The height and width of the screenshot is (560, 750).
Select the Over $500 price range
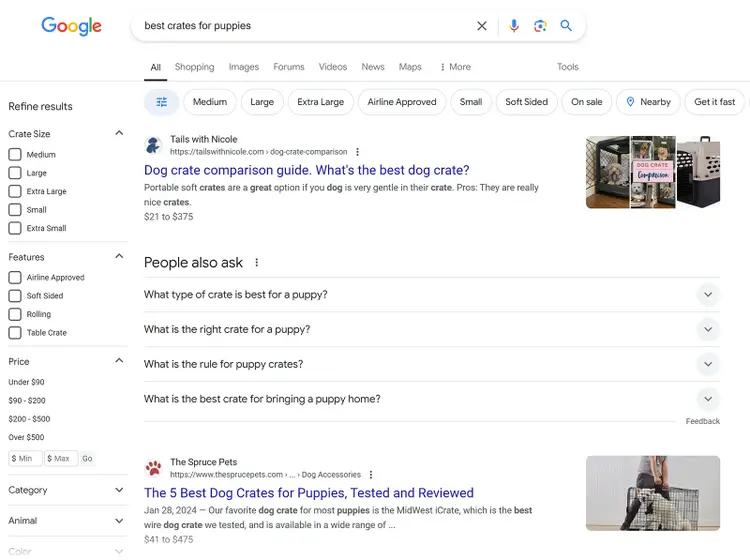tap(26, 437)
